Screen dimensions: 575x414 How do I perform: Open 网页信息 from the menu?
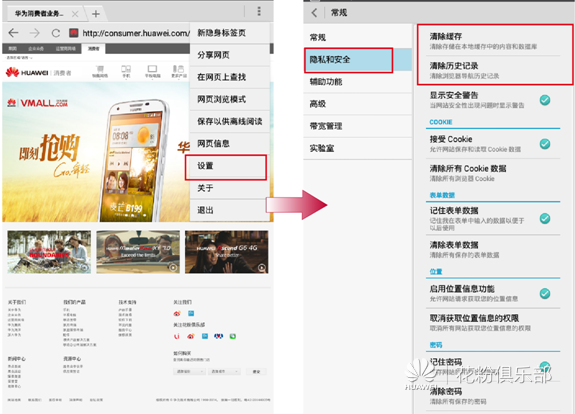click(230, 144)
